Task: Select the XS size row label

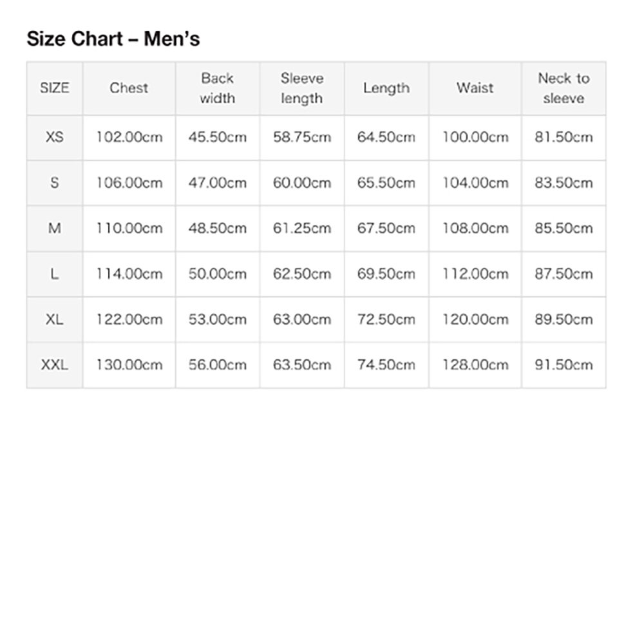Action: click(55, 137)
